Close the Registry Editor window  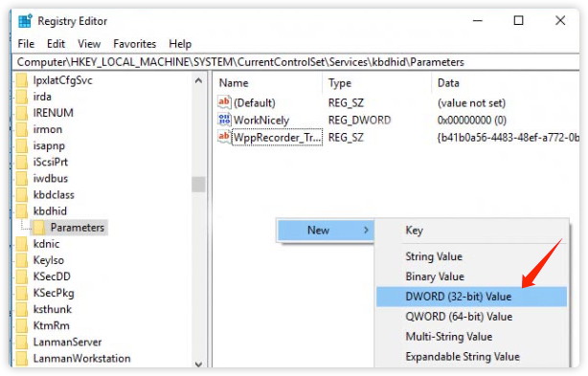click(x=560, y=21)
